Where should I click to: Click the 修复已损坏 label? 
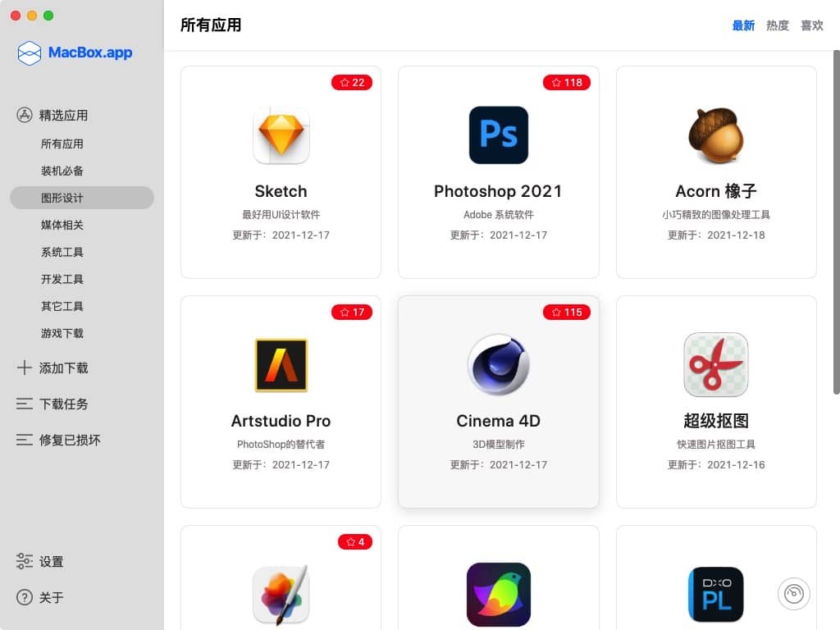click(70, 440)
